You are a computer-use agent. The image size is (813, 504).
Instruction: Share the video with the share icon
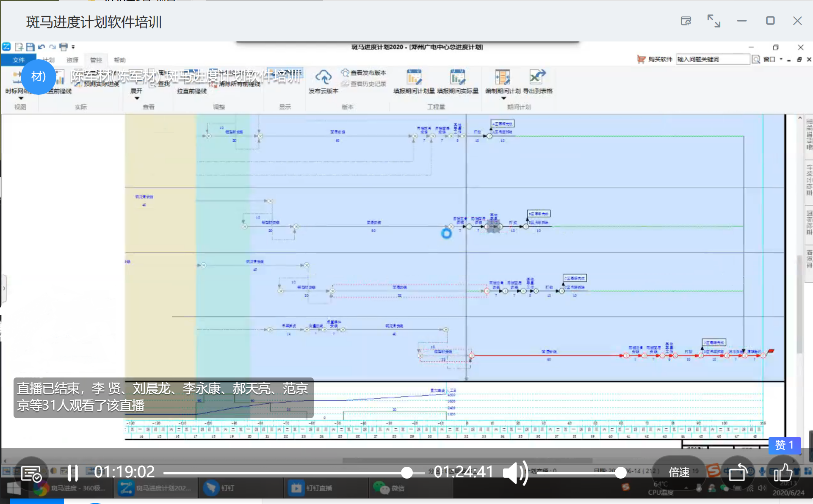click(x=738, y=472)
